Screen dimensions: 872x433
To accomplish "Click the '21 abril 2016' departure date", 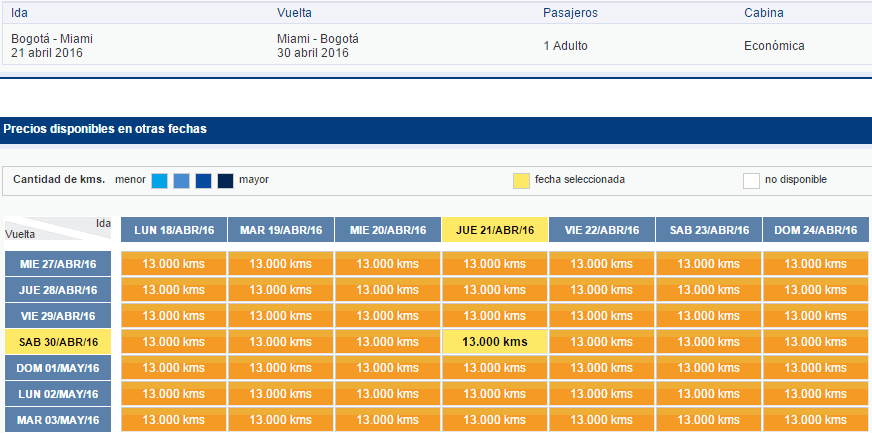I will coord(47,53).
